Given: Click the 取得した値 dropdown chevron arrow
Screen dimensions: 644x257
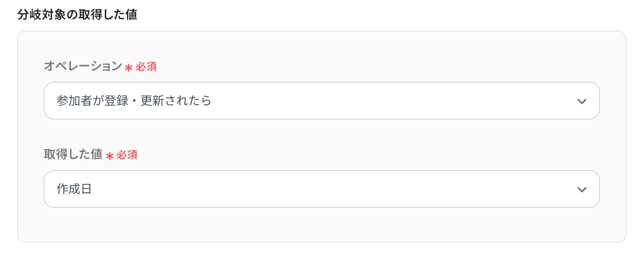Looking at the screenshot, I should (x=582, y=190).
